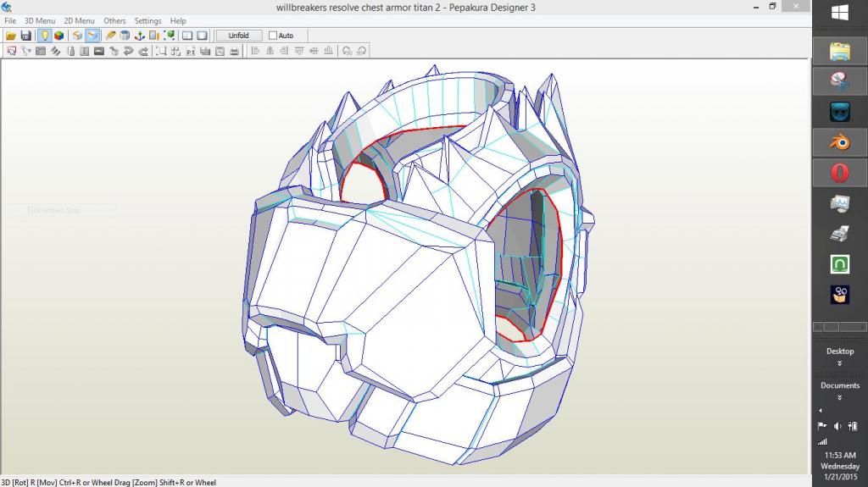Click the selection rectangle bounds icon
Viewport: 868px width, 487px height.
point(161,51)
